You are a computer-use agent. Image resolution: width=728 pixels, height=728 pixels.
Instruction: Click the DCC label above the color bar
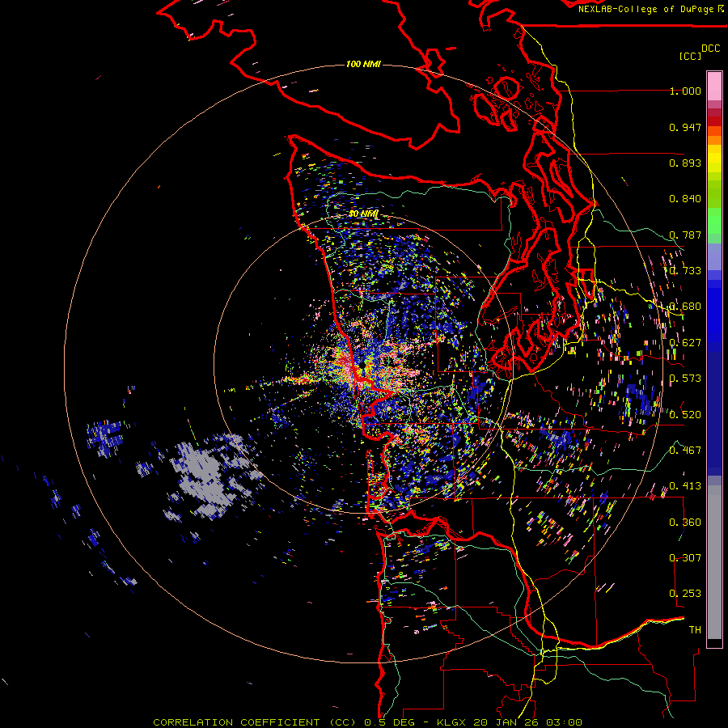point(710,49)
